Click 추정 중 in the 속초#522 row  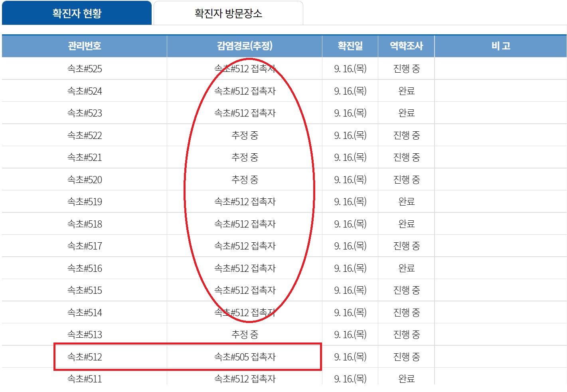point(245,135)
